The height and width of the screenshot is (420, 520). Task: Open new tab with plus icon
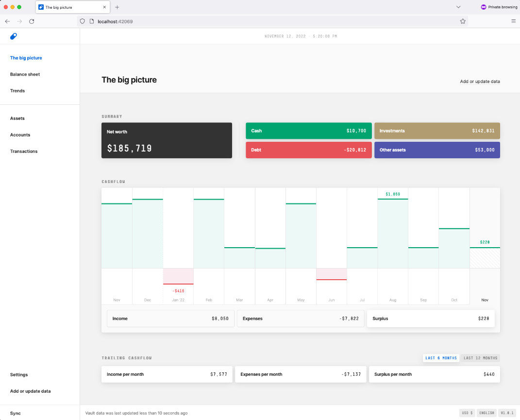click(x=117, y=7)
